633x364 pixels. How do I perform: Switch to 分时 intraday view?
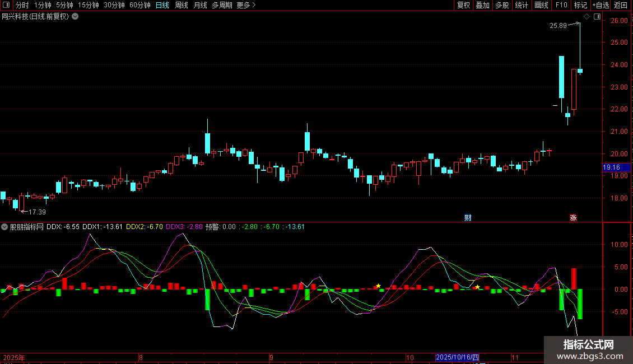[22, 5]
